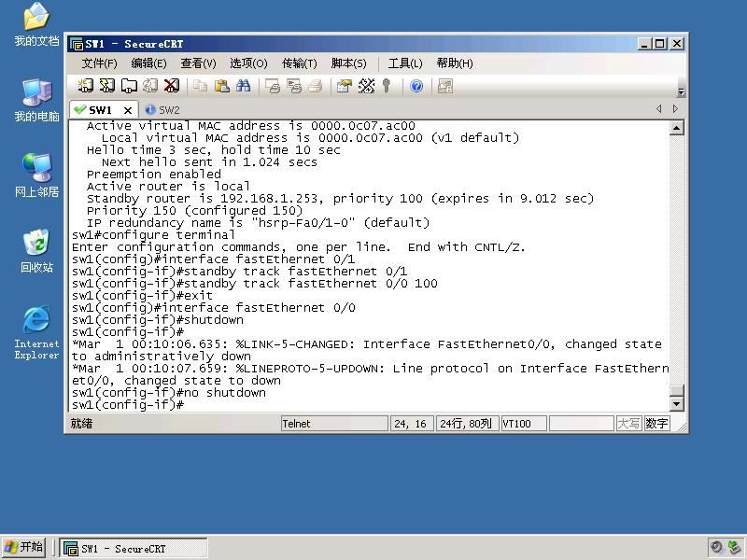The height and width of the screenshot is (560, 747).
Task: Click the Disconnect red X icon
Action: pyautogui.click(x=172, y=86)
